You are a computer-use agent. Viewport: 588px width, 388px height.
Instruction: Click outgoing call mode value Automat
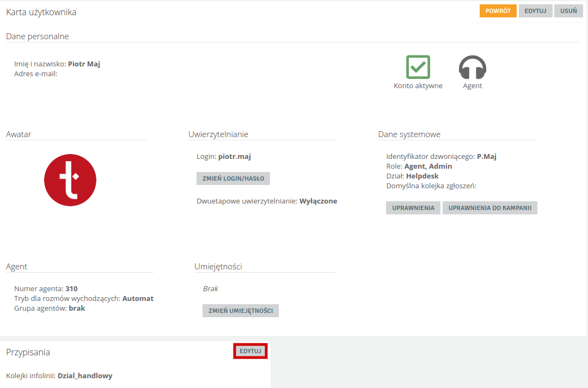(138, 298)
